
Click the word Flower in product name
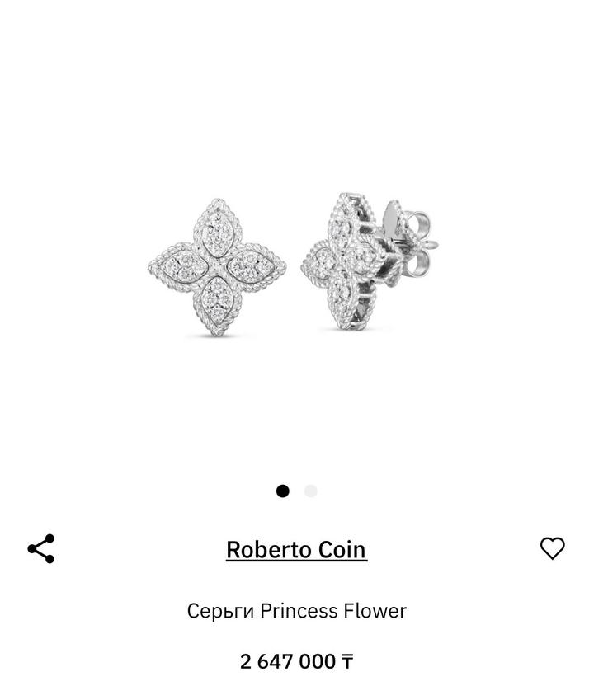coord(375,610)
